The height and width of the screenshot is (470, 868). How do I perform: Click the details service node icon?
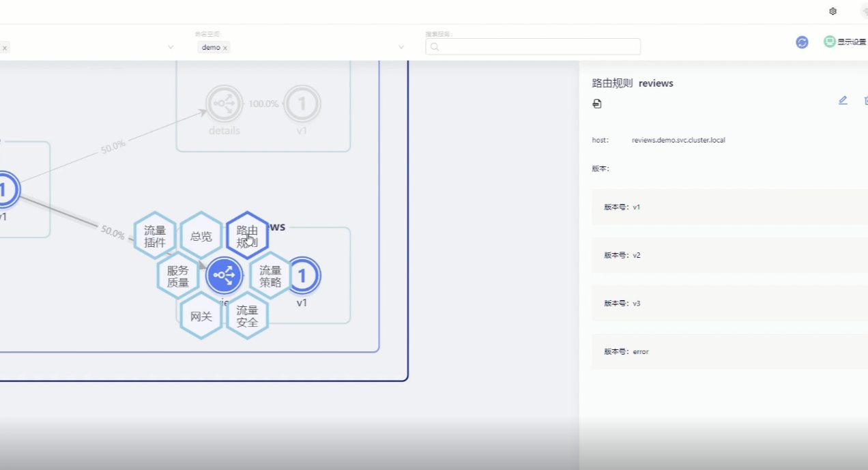click(x=224, y=104)
